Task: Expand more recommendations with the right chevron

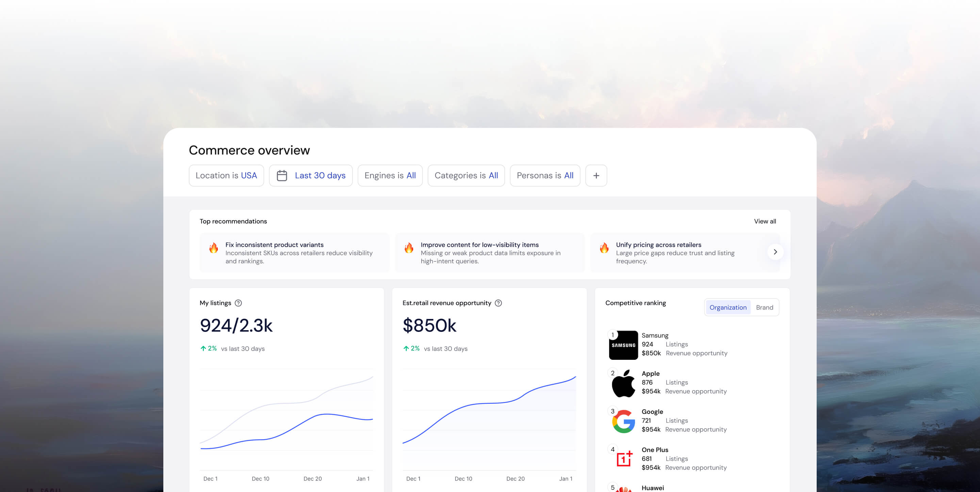Action: [775, 252]
